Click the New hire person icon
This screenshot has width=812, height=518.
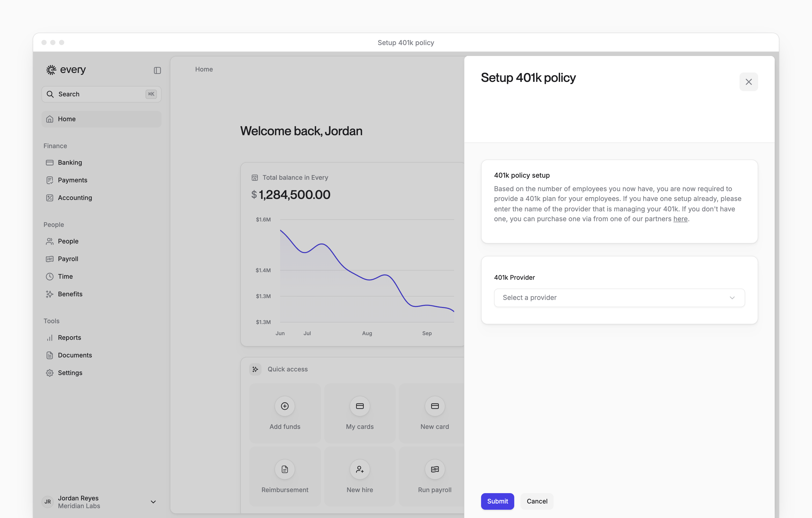360,469
